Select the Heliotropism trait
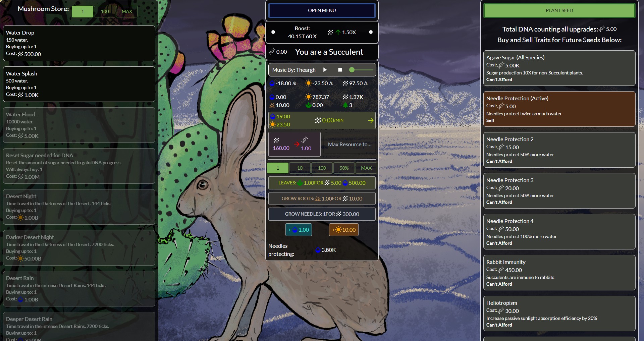Viewport: 644px width, 341px height. [x=559, y=314]
